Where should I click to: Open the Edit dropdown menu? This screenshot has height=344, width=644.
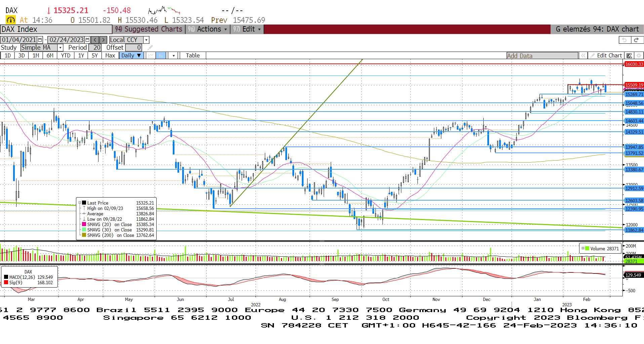[x=247, y=29]
